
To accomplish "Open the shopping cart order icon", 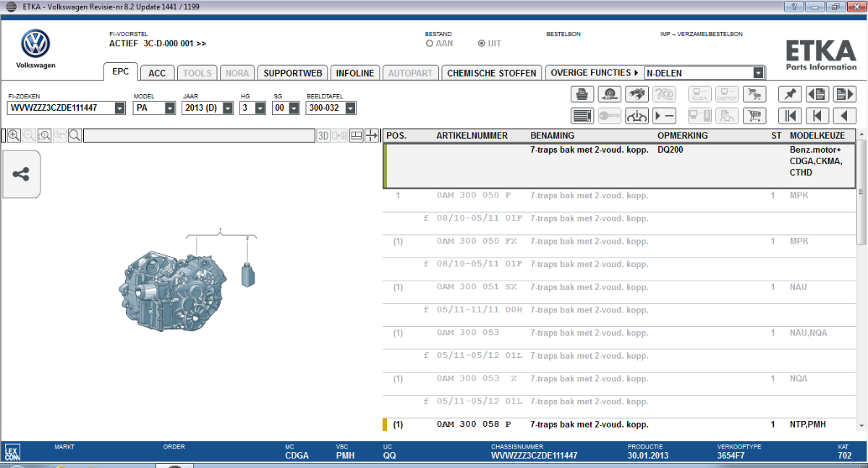I will click(755, 116).
